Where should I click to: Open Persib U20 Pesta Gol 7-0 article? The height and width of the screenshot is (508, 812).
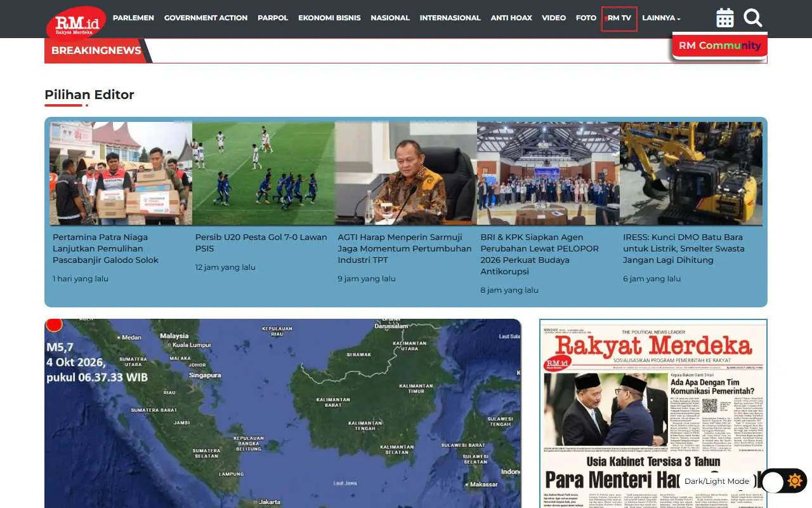pos(261,243)
